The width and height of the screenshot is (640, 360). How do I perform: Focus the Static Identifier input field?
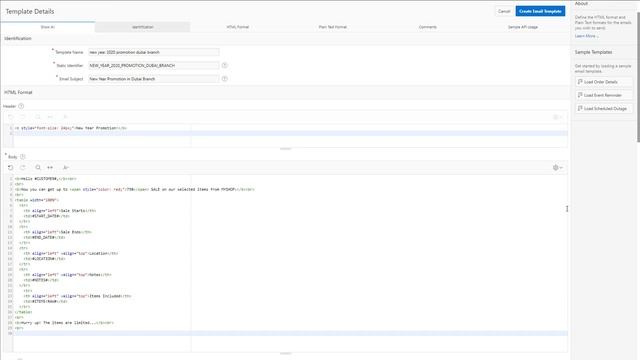(x=153, y=65)
